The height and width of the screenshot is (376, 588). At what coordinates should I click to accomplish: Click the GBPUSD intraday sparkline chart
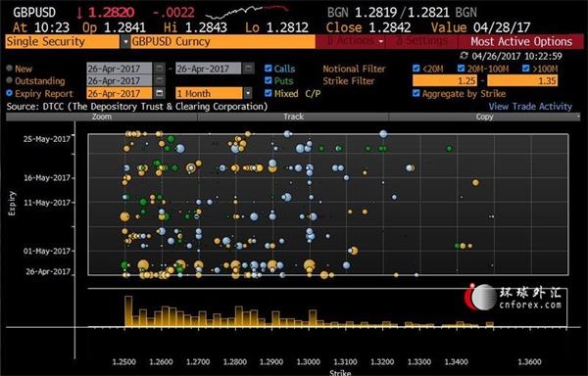coord(246,12)
